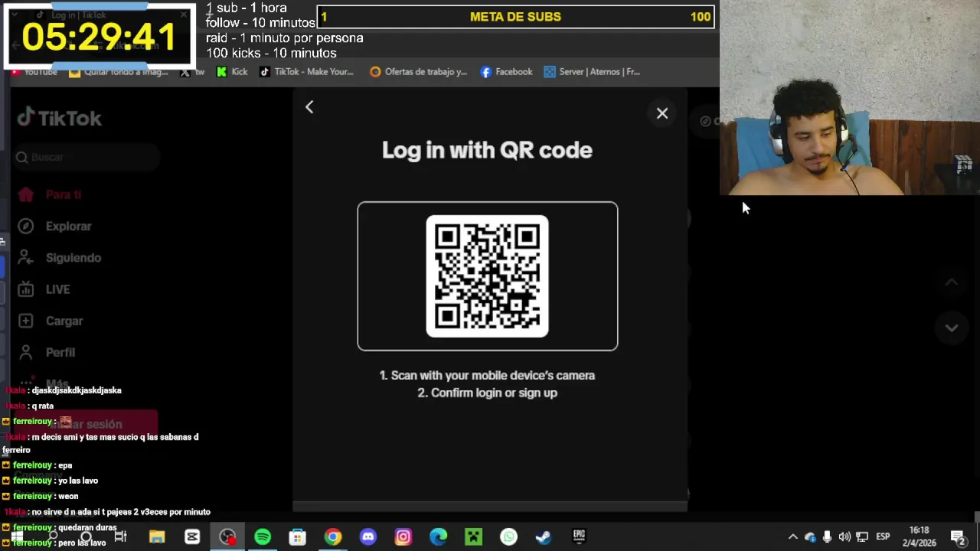Click the META DE SUBS progress bar
This screenshot has height=551, width=980.
[515, 17]
